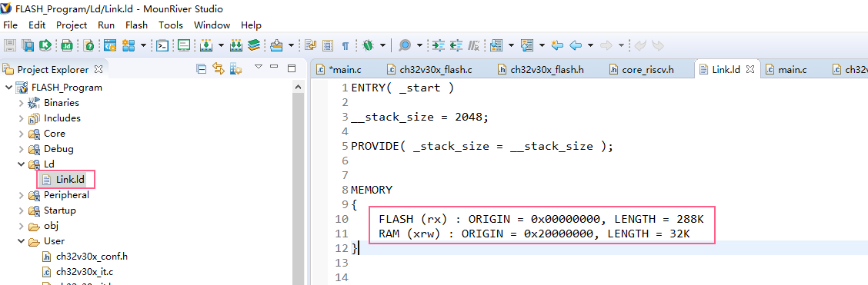The width and height of the screenshot is (868, 285).
Task: Maximize the Project Explorer panel
Action: [292, 68]
